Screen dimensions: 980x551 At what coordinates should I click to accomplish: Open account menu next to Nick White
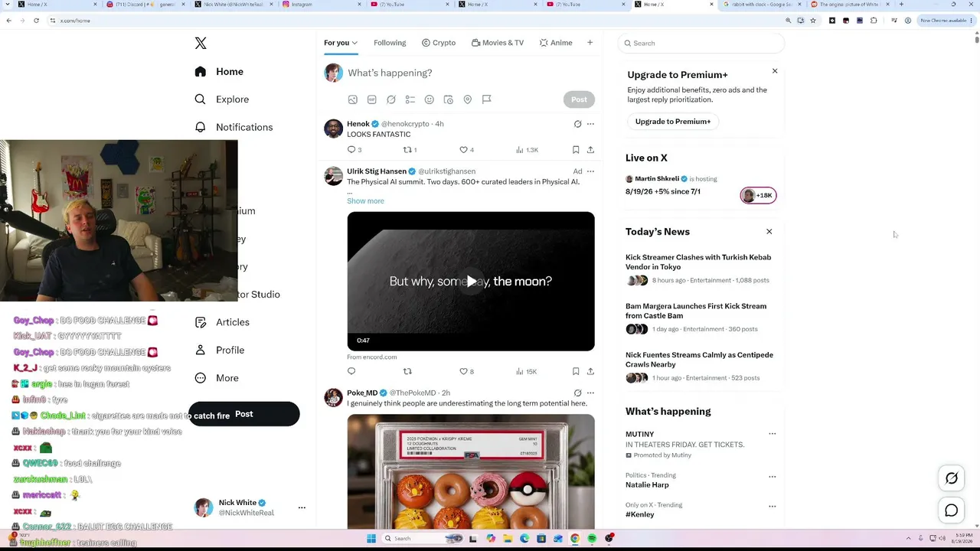tap(302, 507)
